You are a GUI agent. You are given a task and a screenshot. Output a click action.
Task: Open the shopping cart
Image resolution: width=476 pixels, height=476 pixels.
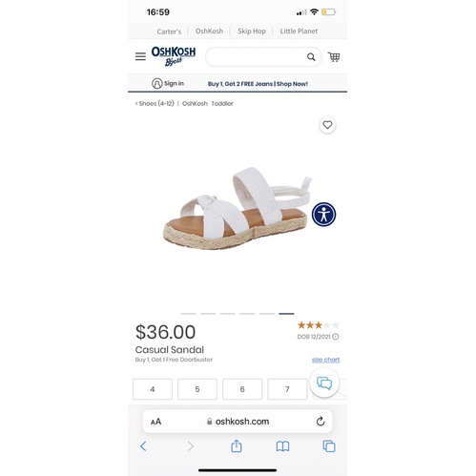[x=334, y=57]
